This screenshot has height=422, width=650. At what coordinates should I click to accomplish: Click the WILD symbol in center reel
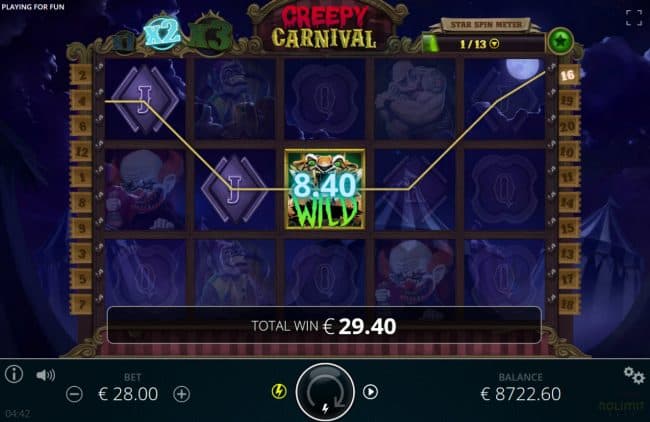[x=325, y=189]
